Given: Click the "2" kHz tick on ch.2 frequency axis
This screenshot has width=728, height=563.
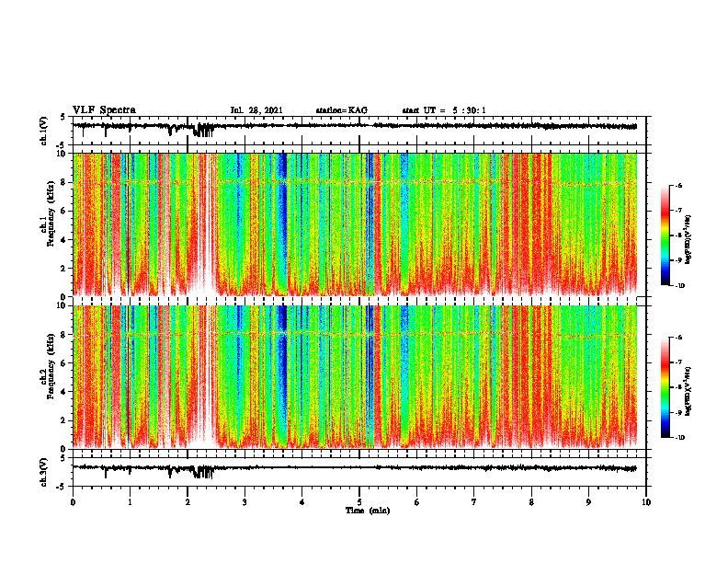Looking at the screenshot, I should tap(63, 420).
